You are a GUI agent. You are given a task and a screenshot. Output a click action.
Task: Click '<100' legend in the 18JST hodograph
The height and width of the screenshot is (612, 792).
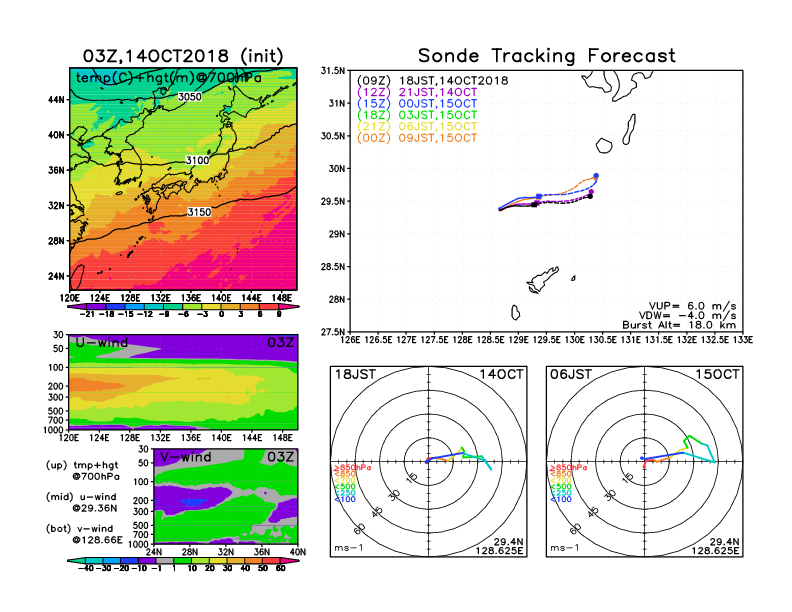pyautogui.click(x=345, y=499)
